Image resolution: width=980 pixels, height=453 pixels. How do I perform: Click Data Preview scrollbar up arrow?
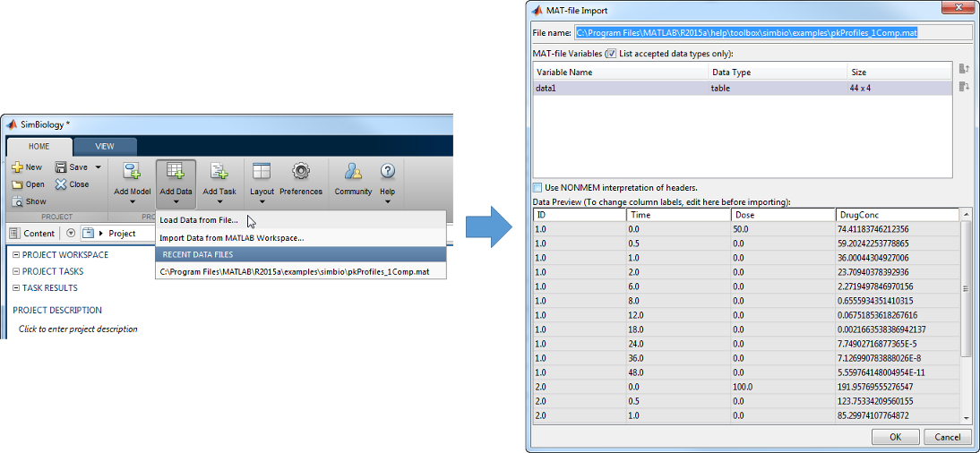pos(967,214)
